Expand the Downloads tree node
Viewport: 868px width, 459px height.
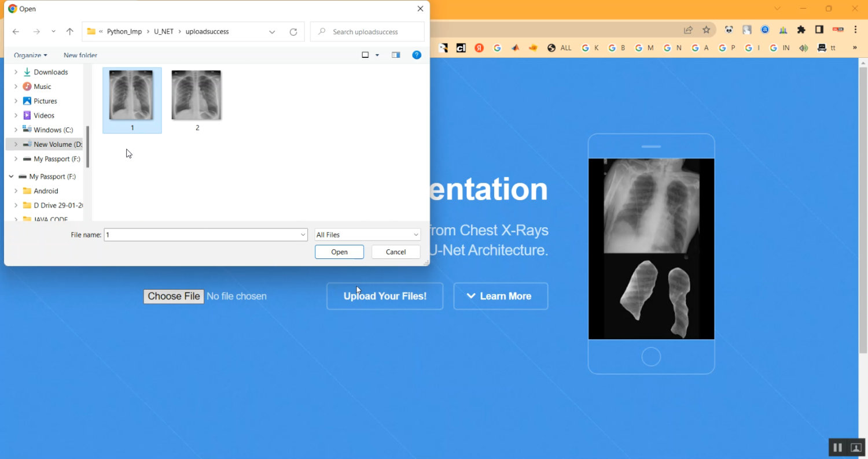pos(16,72)
